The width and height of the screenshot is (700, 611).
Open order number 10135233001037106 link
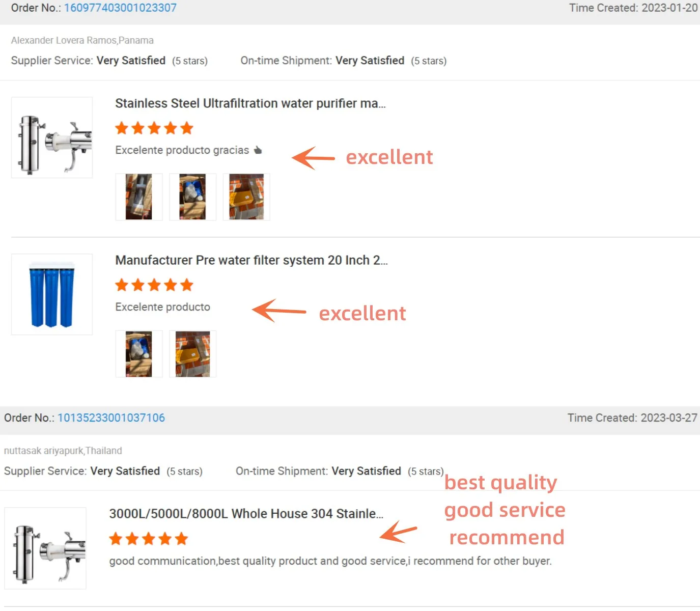tap(111, 418)
